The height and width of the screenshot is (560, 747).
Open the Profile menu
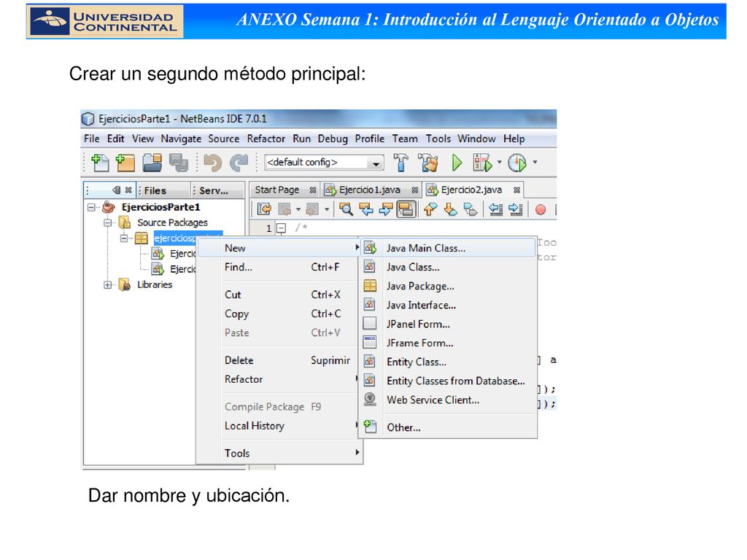pos(370,139)
